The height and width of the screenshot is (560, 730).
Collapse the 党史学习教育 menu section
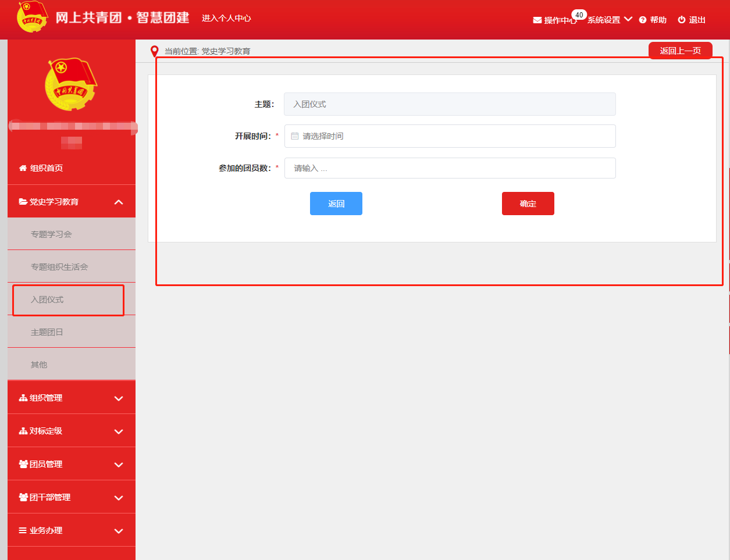119,202
